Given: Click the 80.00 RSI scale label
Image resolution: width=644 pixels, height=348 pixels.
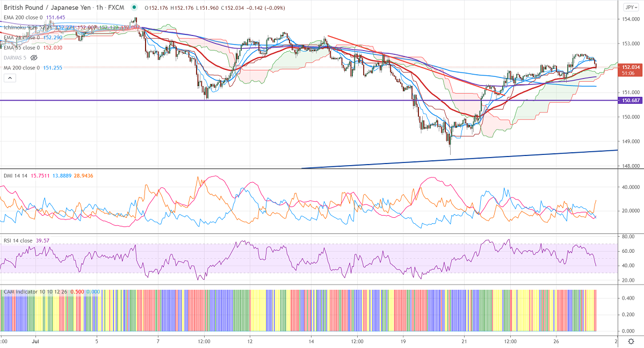Looking at the screenshot, I should (x=628, y=237).
